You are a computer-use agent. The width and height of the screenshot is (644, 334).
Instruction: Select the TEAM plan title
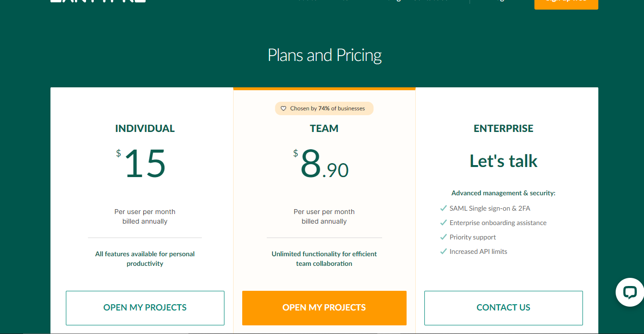click(324, 129)
